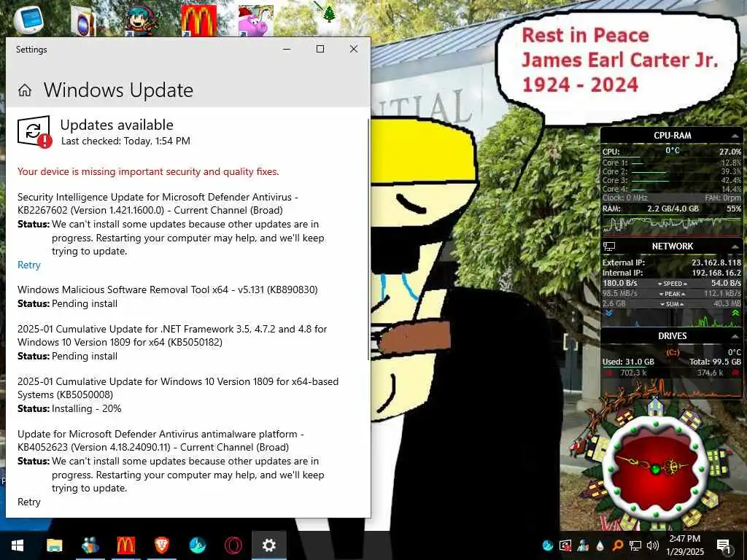The height and width of the screenshot is (560, 747).
Task: Click the missing security fixes warning text
Action: tap(148, 171)
